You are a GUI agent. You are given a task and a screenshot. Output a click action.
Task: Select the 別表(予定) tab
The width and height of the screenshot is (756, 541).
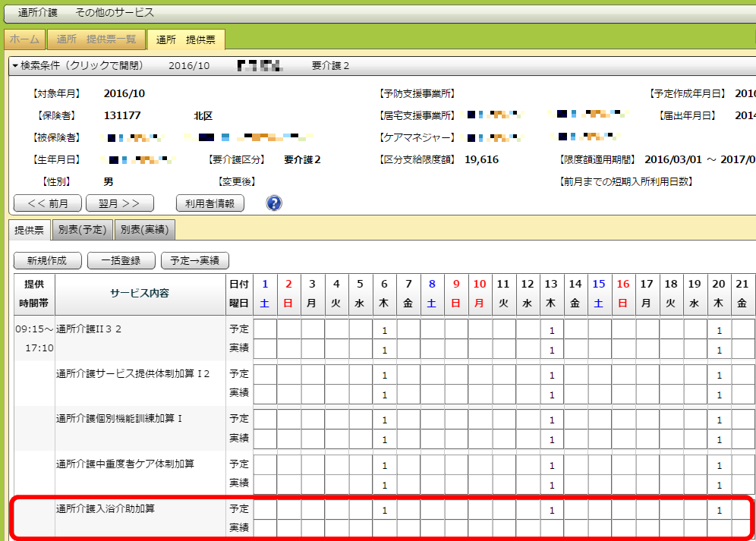point(83,229)
